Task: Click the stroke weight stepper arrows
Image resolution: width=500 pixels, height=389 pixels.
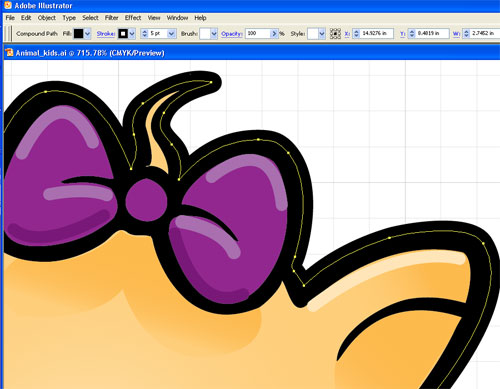Action: coord(144,33)
